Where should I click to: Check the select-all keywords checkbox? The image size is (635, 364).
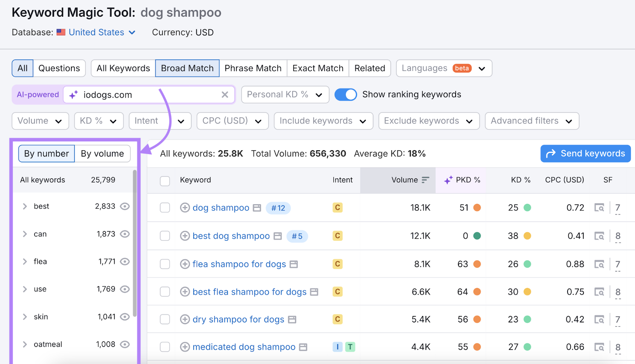[x=165, y=181]
